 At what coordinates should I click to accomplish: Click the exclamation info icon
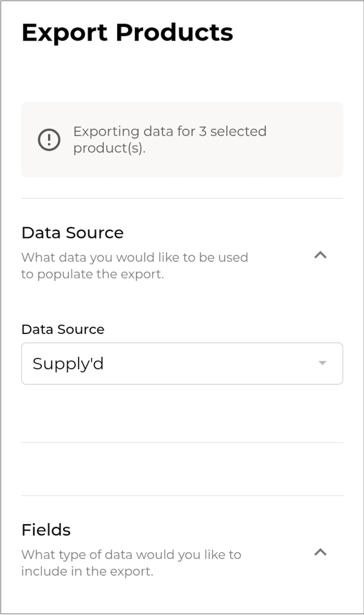click(49, 140)
